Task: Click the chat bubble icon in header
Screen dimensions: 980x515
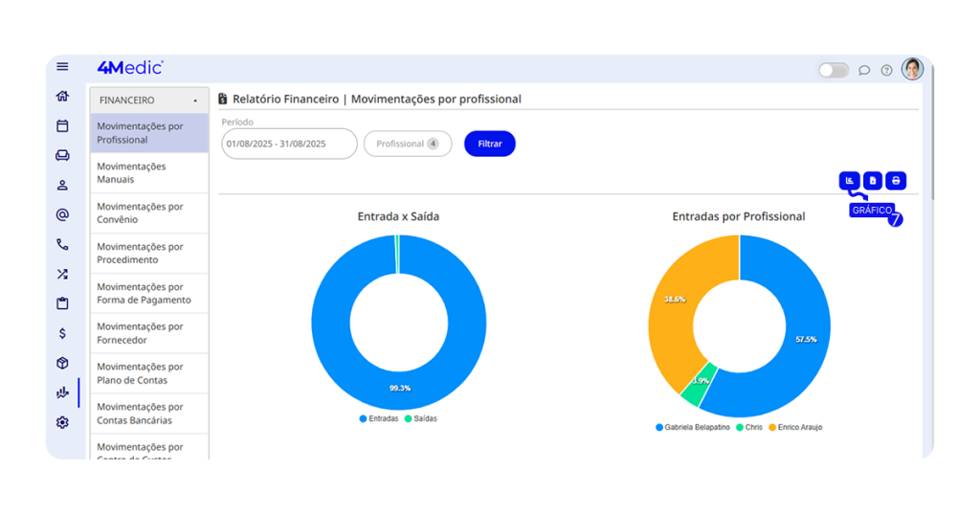Action: point(864,70)
